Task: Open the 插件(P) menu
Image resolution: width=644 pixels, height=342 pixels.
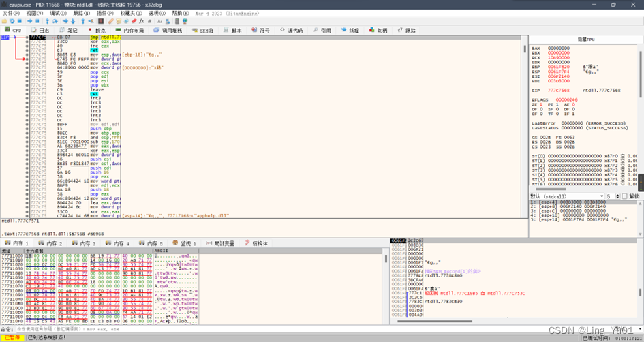Action: 105,13
